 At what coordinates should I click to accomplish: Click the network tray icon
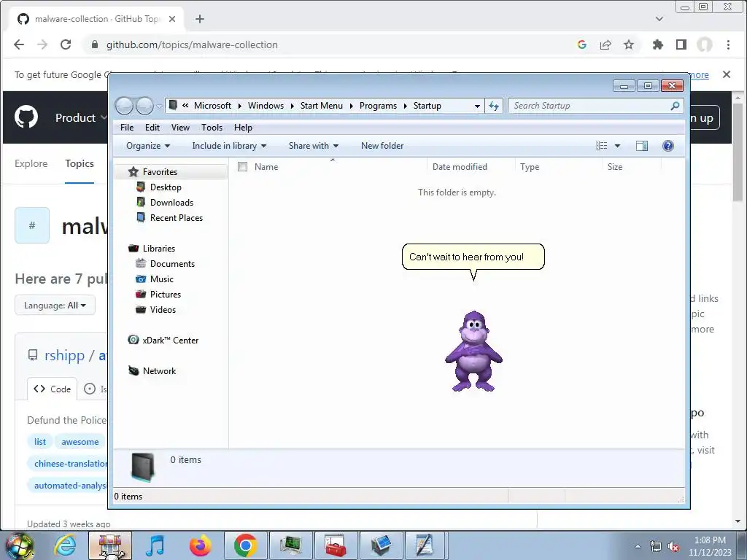tap(656, 547)
